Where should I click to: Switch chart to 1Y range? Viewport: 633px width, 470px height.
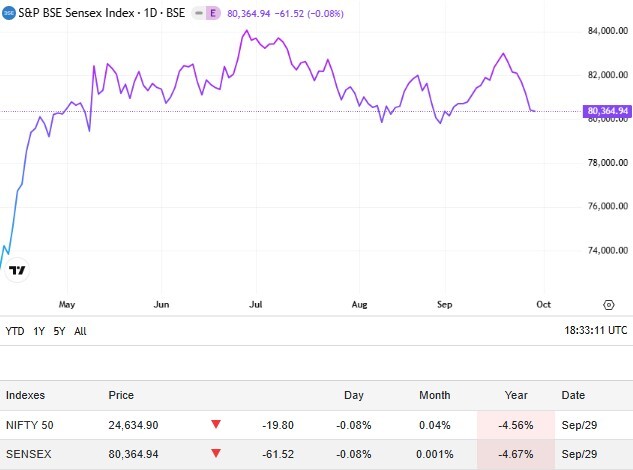[x=39, y=330]
